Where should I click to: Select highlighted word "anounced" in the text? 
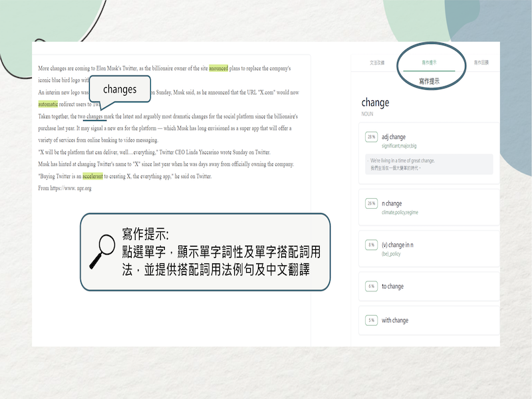[x=218, y=68]
